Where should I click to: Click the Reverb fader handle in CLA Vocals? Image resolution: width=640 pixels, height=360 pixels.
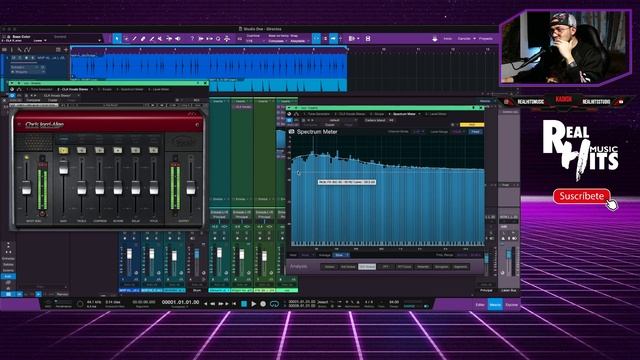tap(118, 187)
